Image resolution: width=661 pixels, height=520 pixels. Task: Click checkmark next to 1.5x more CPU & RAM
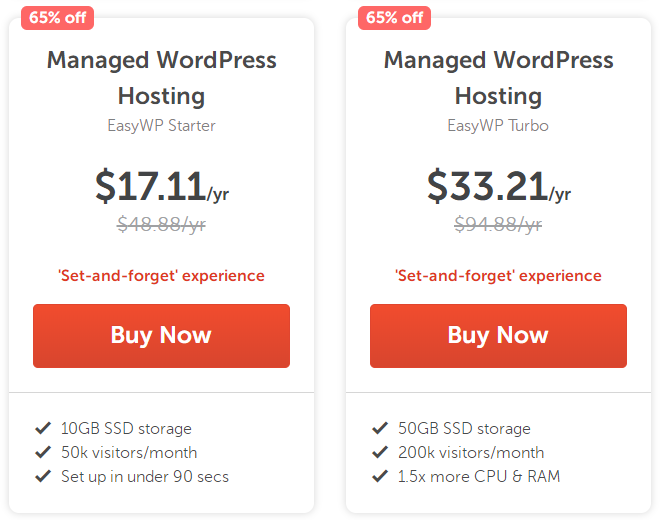[x=380, y=476]
